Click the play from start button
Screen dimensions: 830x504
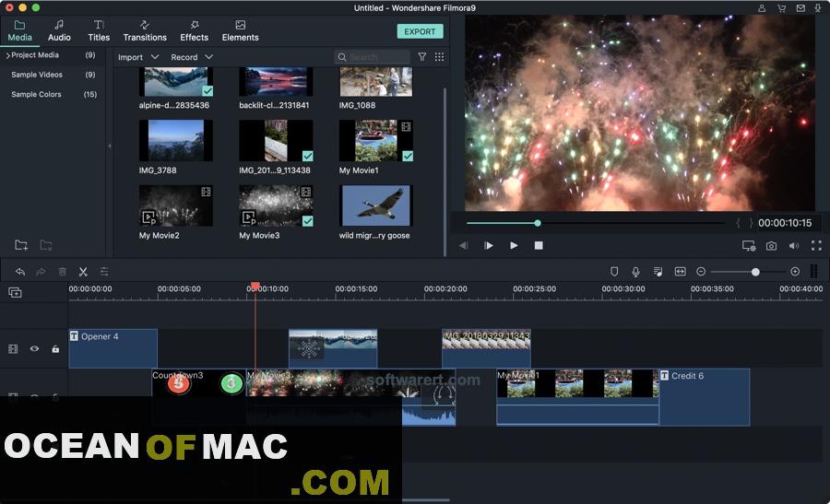point(488,245)
